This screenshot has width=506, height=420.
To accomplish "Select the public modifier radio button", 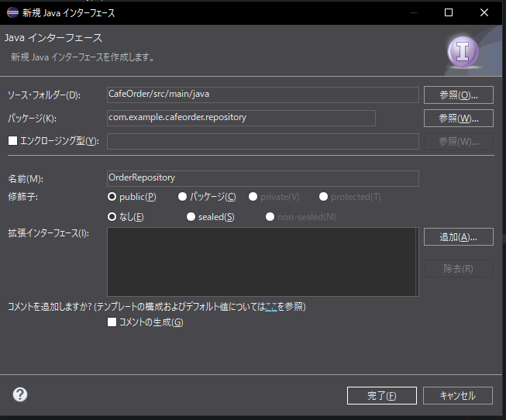I will point(112,197).
